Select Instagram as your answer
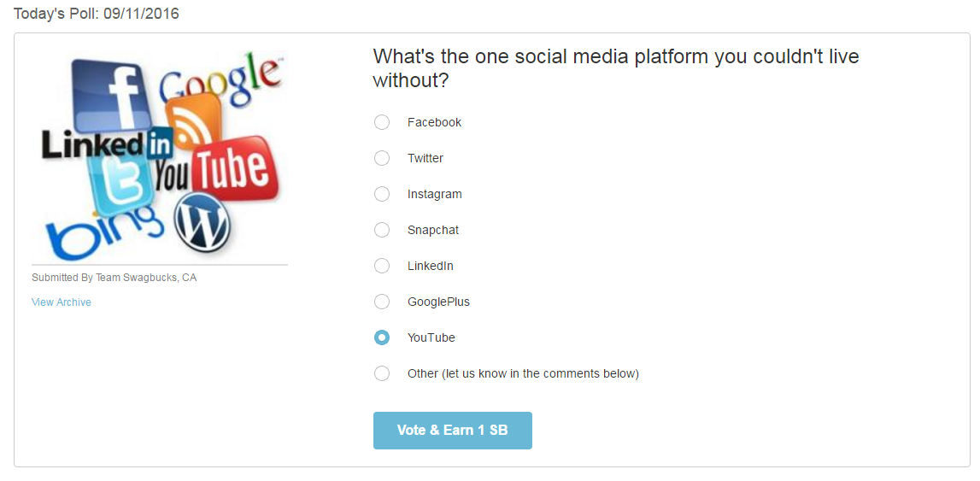980x481 pixels. coord(382,194)
